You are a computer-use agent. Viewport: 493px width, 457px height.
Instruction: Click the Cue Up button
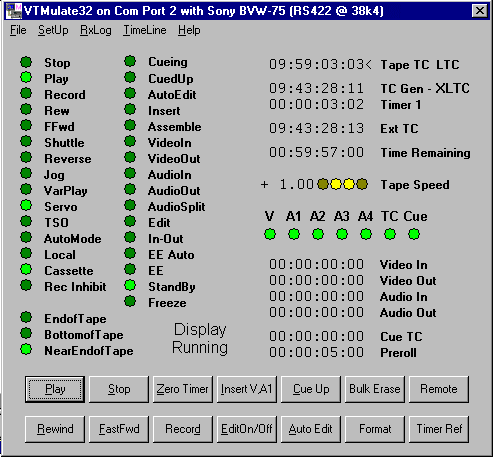point(311,389)
